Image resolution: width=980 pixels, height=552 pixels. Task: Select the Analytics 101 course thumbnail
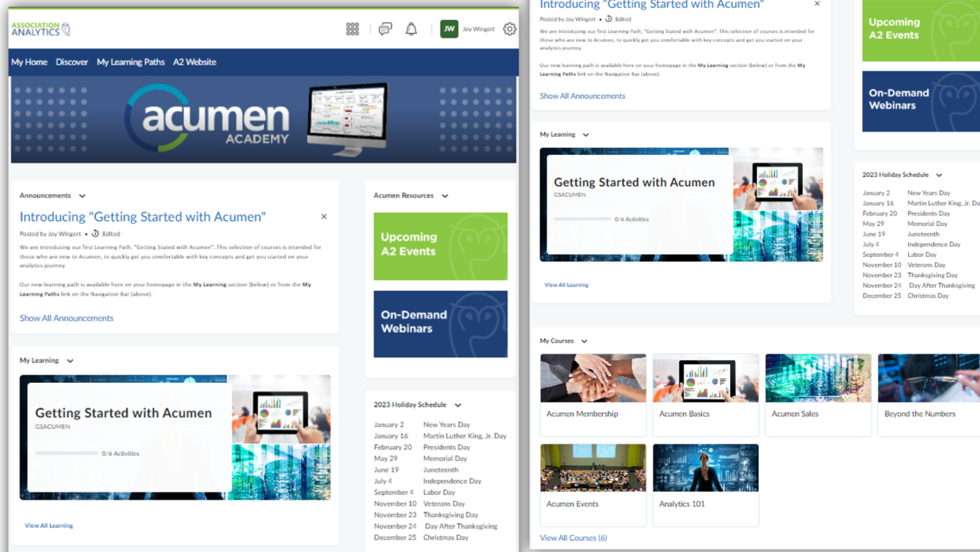click(705, 468)
